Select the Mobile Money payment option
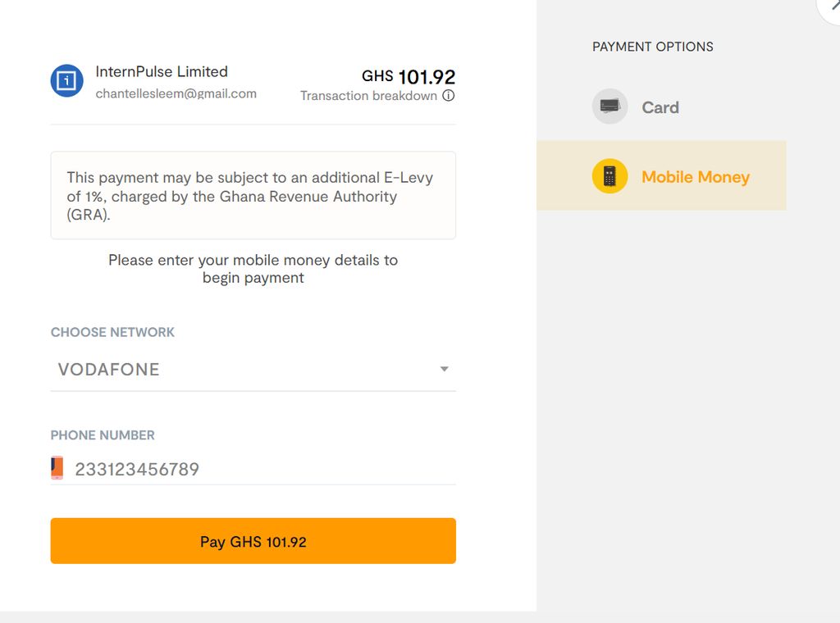The width and height of the screenshot is (840, 623). click(695, 177)
